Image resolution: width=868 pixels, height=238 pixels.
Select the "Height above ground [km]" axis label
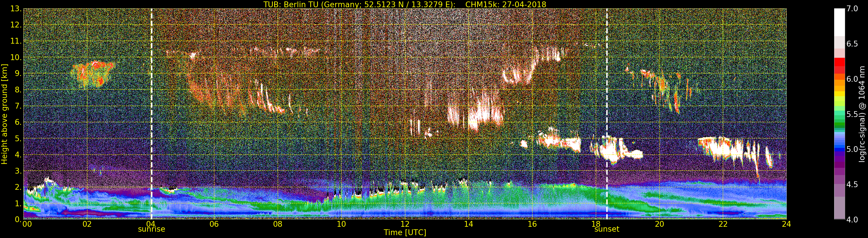coord(4,114)
